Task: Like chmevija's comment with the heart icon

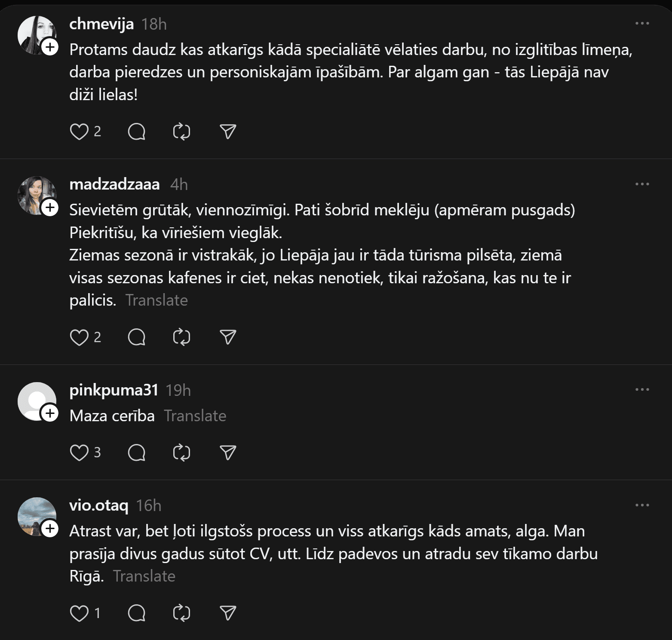Action: pyautogui.click(x=79, y=132)
